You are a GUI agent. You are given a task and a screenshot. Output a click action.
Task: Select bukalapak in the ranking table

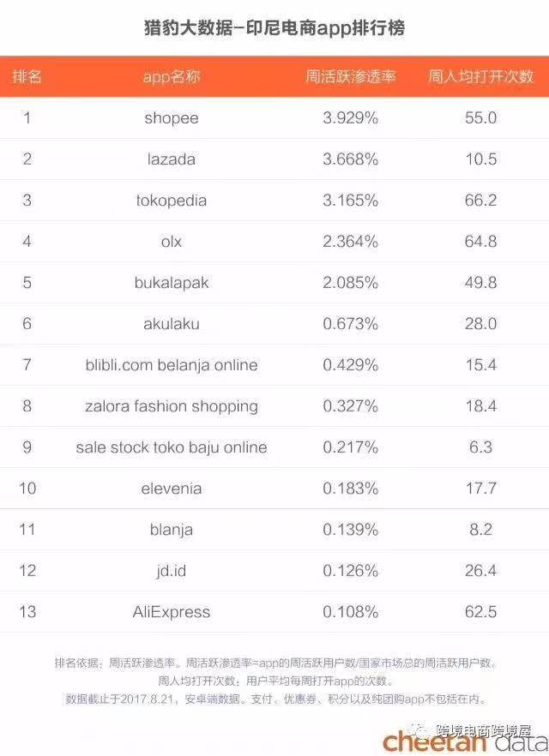click(x=172, y=283)
